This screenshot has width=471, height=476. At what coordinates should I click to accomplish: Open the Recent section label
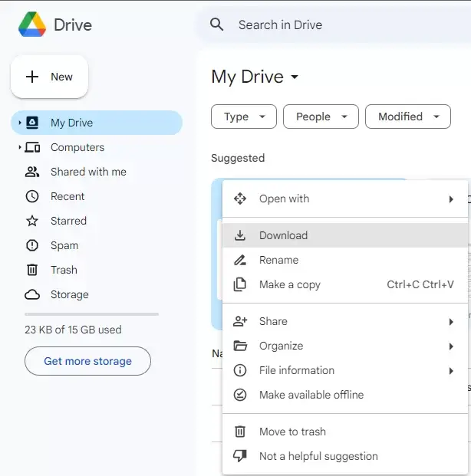pyautogui.click(x=68, y=196)
